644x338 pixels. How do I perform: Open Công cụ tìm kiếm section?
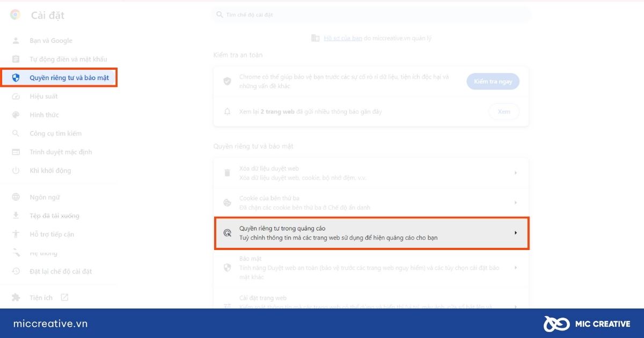pyautogui.click(x=56, y=134)
